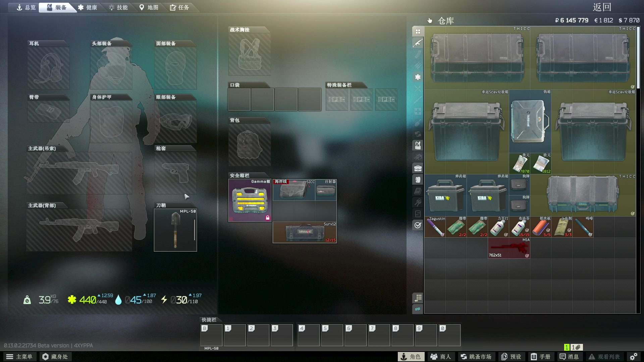
Task: Click the stash vertical scrollbar
Action: (x=638, y=58)
